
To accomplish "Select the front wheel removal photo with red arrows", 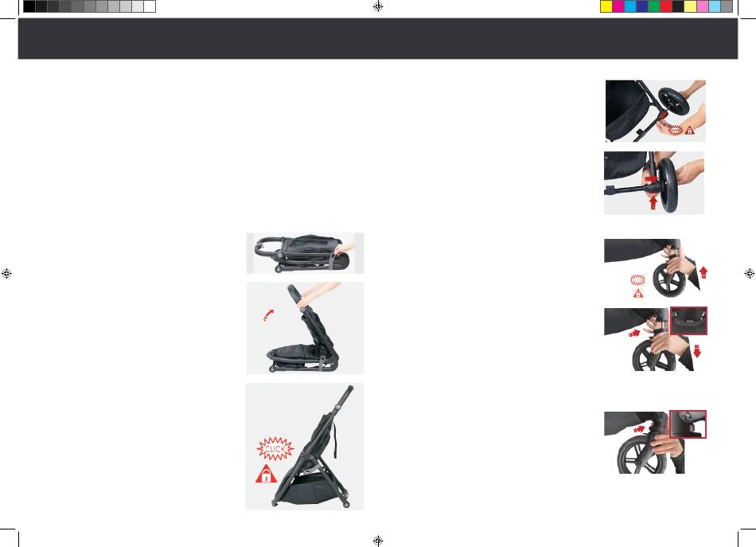I will pyautogui.click(x=654, y=183).
